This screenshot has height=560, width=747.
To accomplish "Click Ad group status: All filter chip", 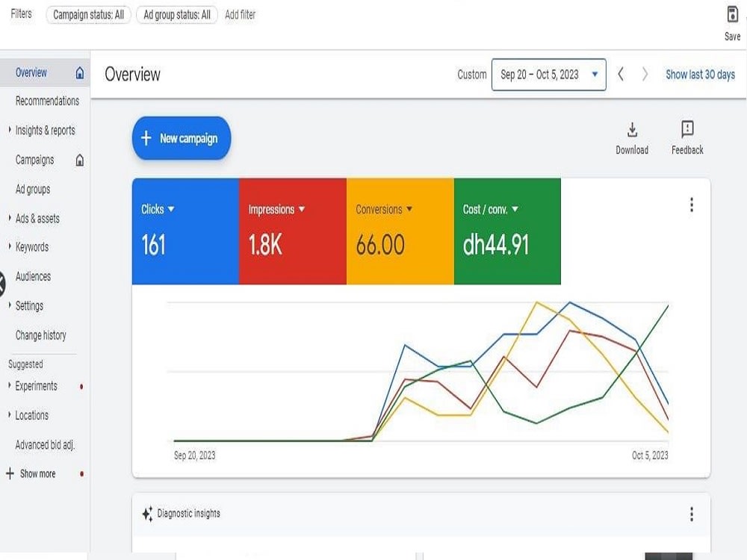I will [x=177, y=15].
